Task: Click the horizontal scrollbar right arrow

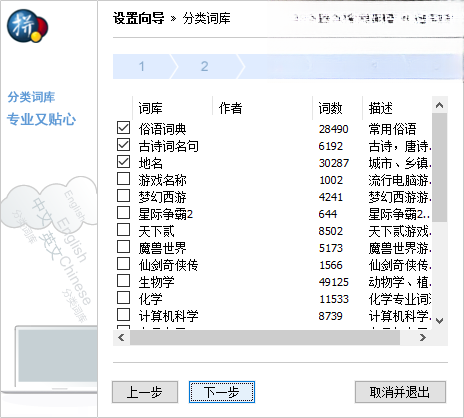Action: point(423,338)
